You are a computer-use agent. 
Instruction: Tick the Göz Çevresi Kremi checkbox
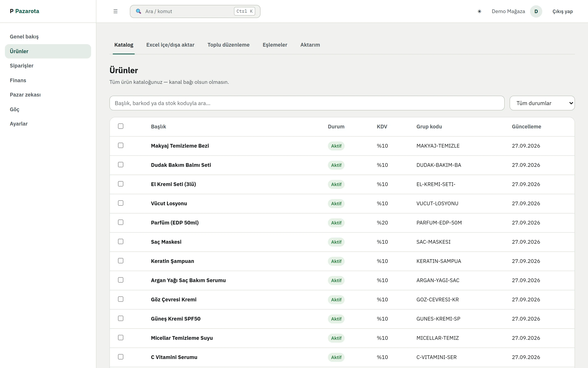pos(120,299)
